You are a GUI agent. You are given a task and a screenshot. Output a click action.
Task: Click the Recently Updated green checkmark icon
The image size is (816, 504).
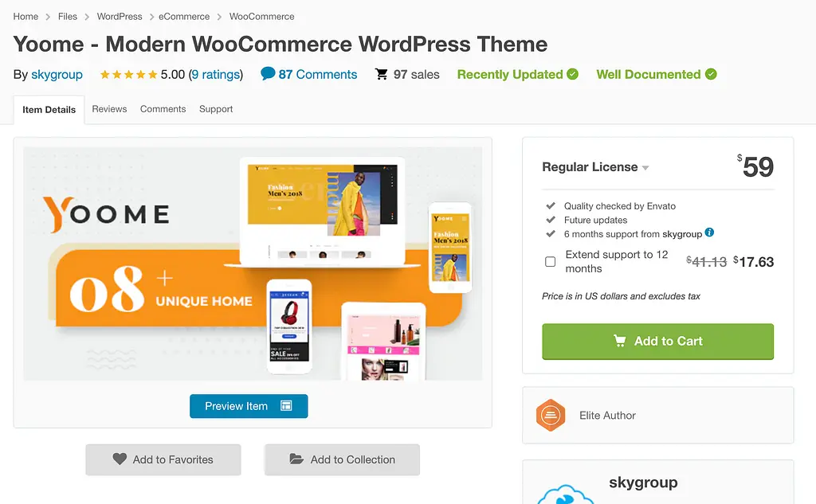(x=572, y=74)
